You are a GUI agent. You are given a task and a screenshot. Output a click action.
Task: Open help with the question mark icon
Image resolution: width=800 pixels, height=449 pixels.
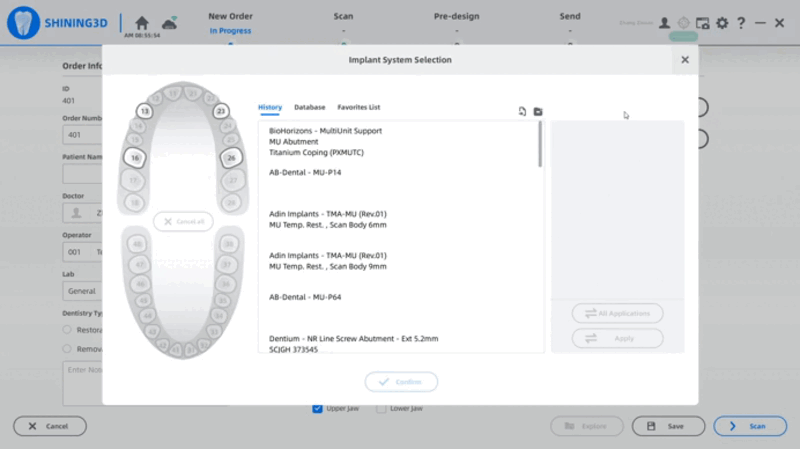(x=741, y=23)
